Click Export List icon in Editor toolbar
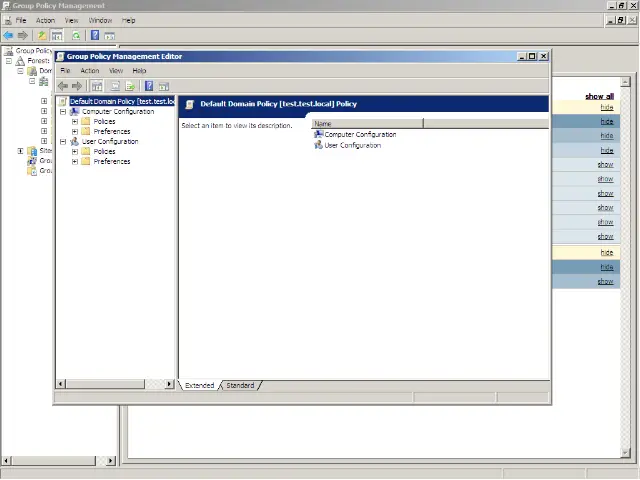 click(x=130, y=86)
